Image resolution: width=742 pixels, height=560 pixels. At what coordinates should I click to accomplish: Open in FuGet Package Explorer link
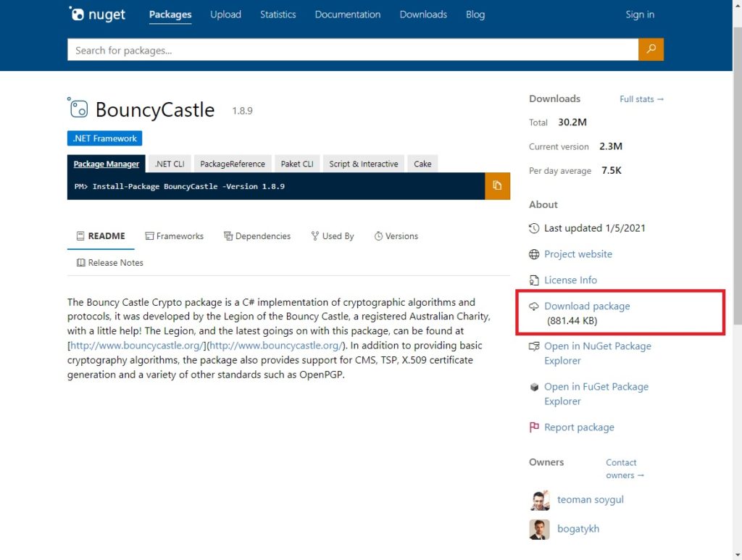click(596, 394)
